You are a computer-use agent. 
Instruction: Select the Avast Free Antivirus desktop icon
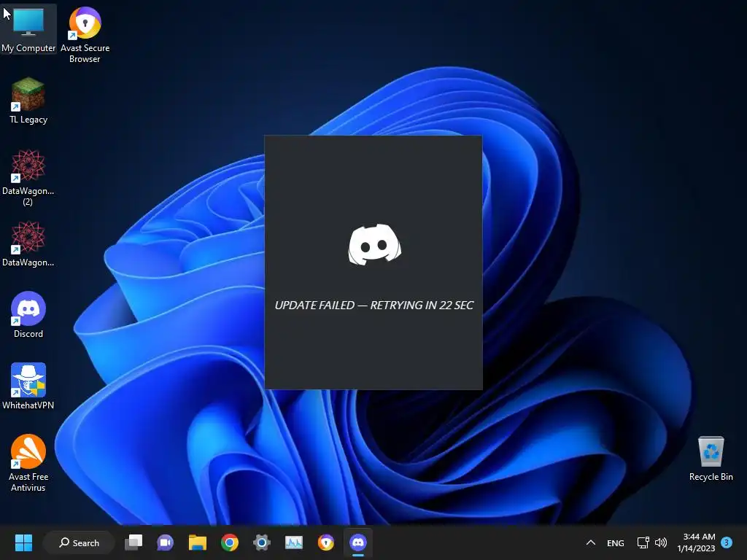pos(28,463)
